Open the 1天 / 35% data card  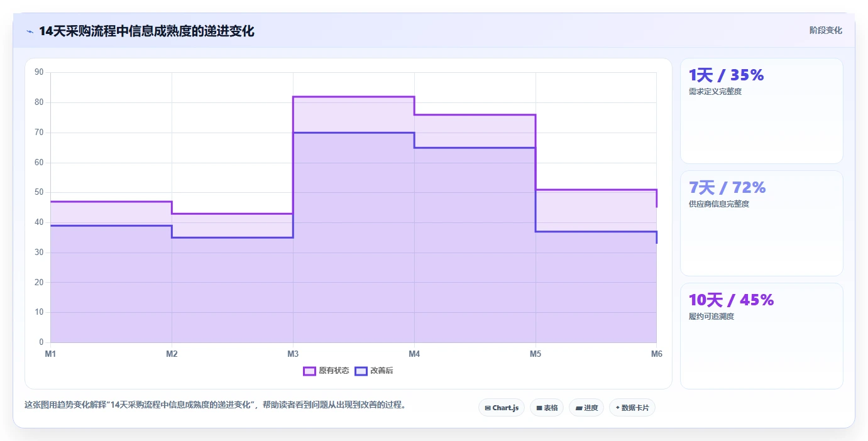(x=761, y=111)
